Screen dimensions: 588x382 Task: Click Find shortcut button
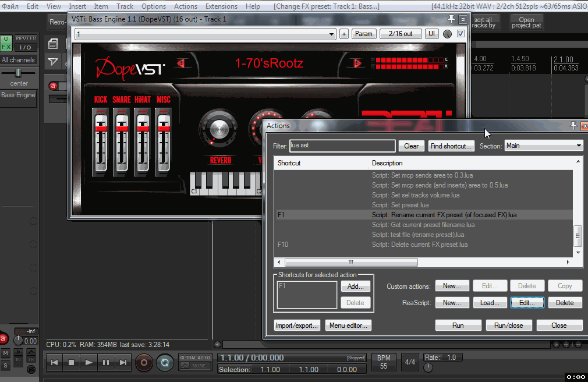(451, 146)
